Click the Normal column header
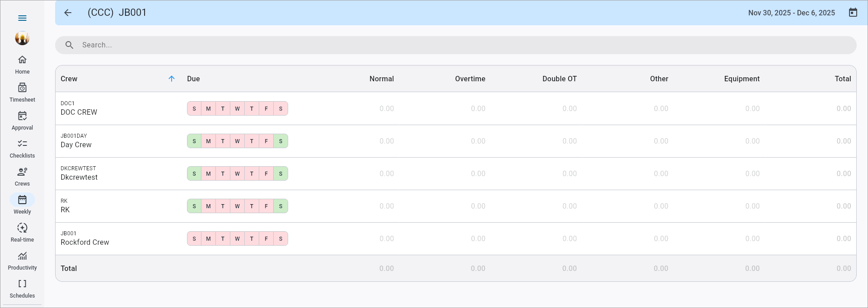868x308 pixels. click(x=382, y=79)
